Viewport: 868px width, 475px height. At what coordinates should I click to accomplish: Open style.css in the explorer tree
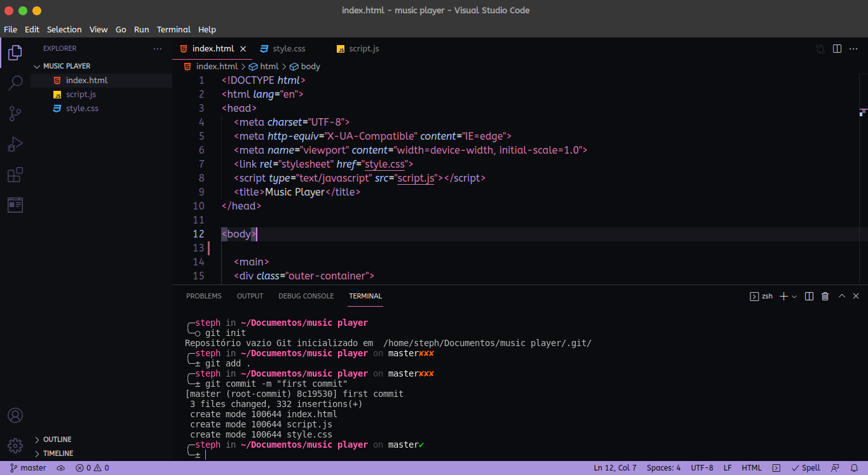(102, 109)
